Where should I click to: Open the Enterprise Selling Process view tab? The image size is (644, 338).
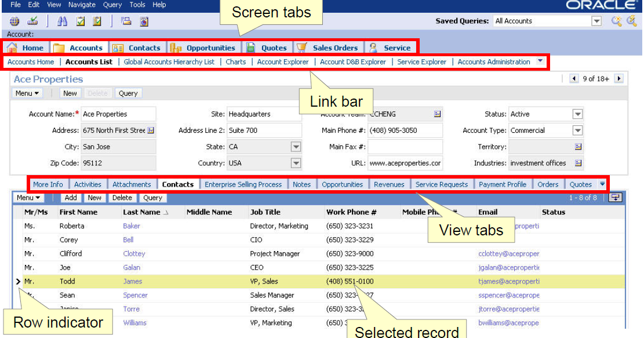[243, 184]
